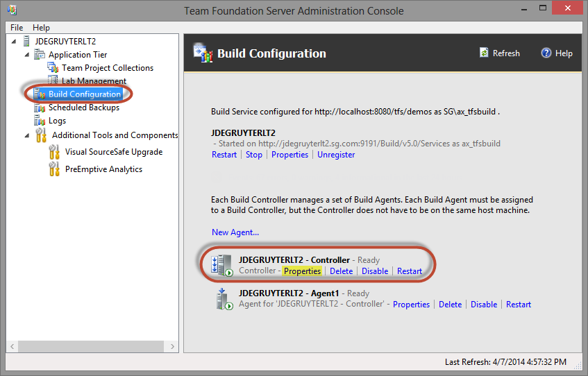588x376 pixels.
Task: Open the File menu
Action: point(17,27)
